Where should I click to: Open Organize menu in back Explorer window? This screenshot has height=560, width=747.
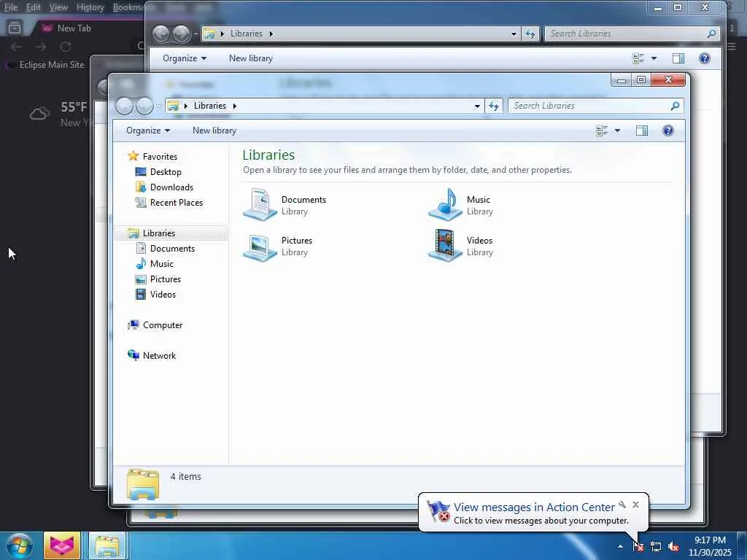pyautogui.click(x=185, y=58)
